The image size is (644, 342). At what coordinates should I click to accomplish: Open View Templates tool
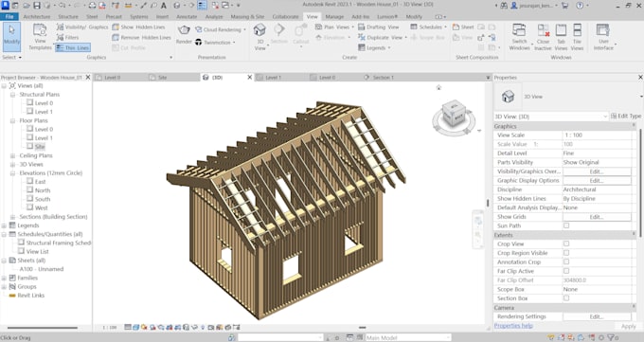40,37
